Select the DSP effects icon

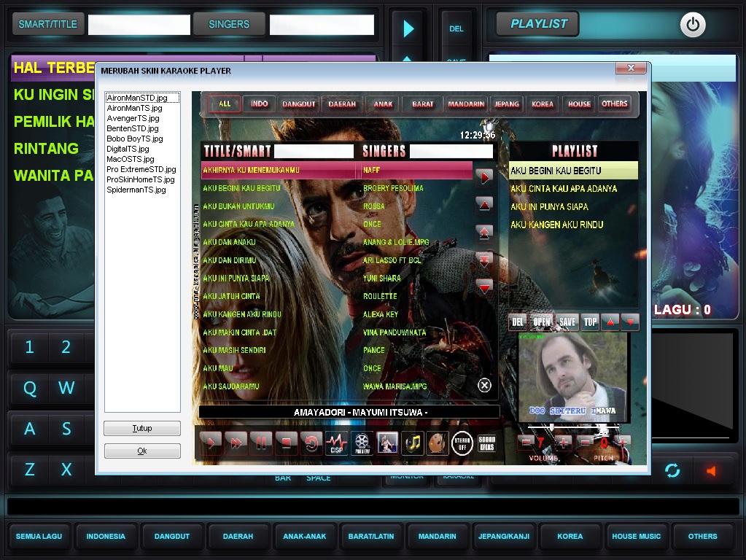coord(336,443)
